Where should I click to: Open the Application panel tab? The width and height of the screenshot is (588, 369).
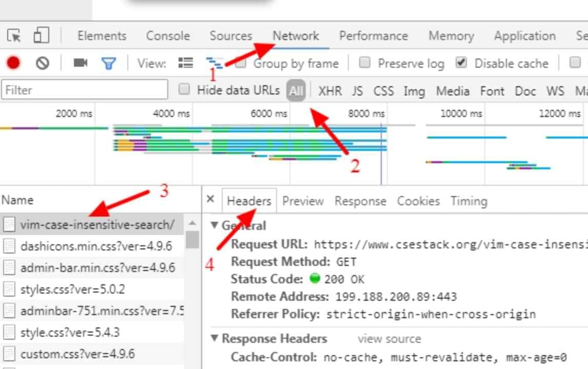[525, 36]
